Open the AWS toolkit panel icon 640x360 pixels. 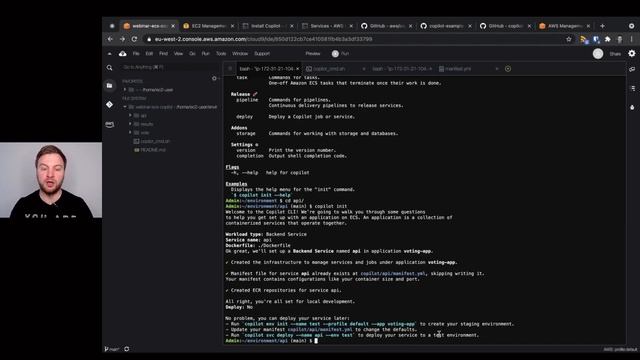point(109,124)
